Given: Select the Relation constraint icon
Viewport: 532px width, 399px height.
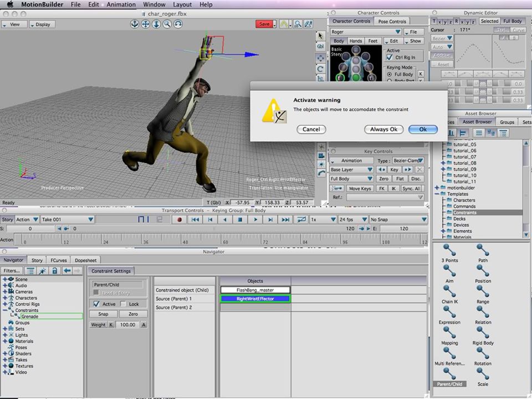Looking at the screenshot, I should (x=483, y=315).
